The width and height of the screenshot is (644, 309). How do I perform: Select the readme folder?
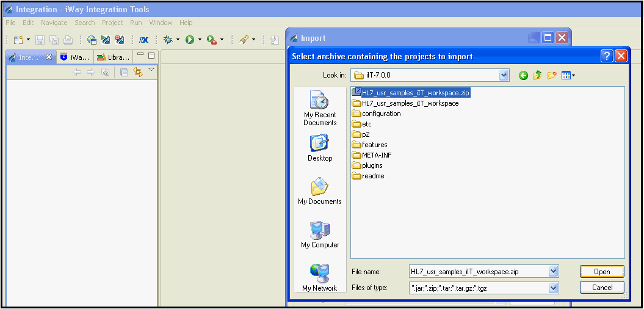pyautogui.click(x=368, y=176)
